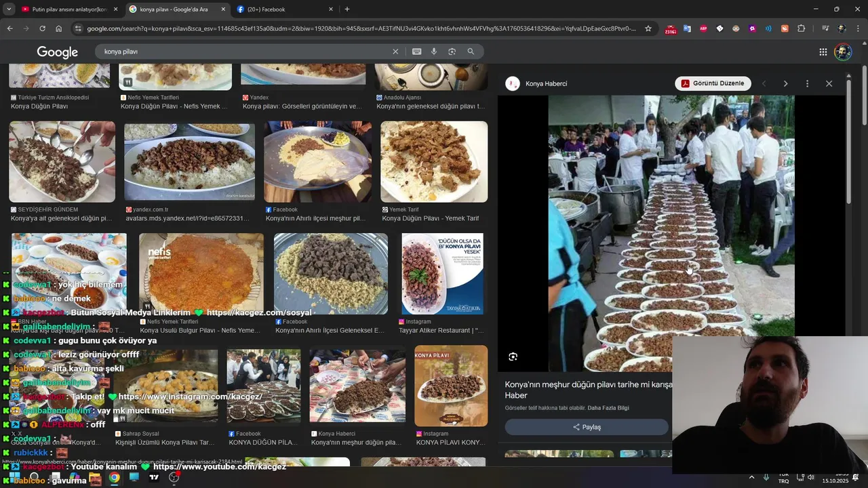This screenshot has width=868, height=488.
Task: Open the avatars.mds.yandex.net rice image result
Action: (x=189, y=161)
